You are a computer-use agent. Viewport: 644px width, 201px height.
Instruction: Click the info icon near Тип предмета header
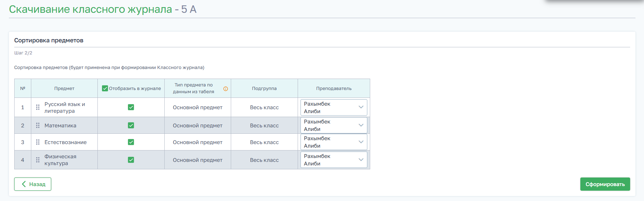pos(225,89)
